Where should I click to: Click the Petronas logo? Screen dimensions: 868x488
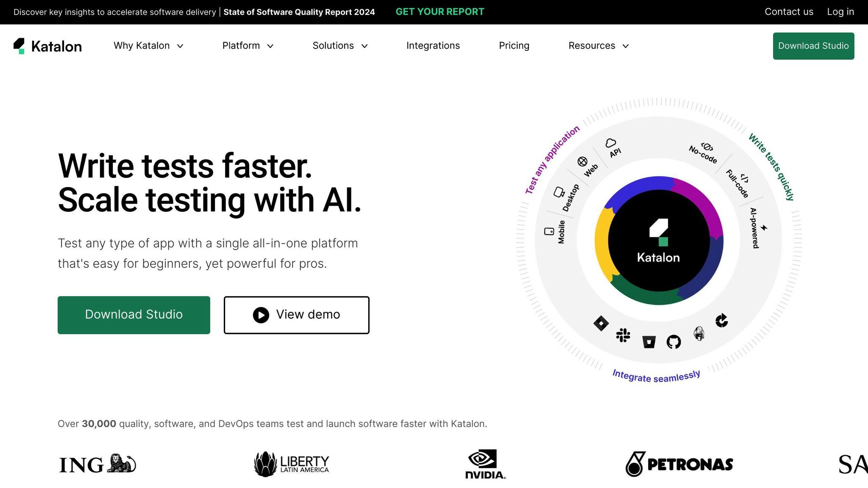pos(679,464)
